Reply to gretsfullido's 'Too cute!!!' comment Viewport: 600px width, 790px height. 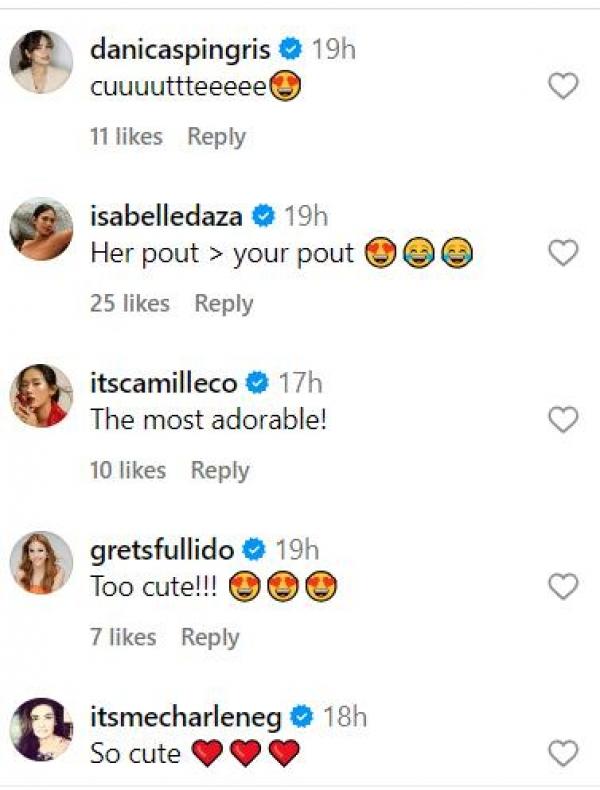pyautogui.click(x=210, y=637)
